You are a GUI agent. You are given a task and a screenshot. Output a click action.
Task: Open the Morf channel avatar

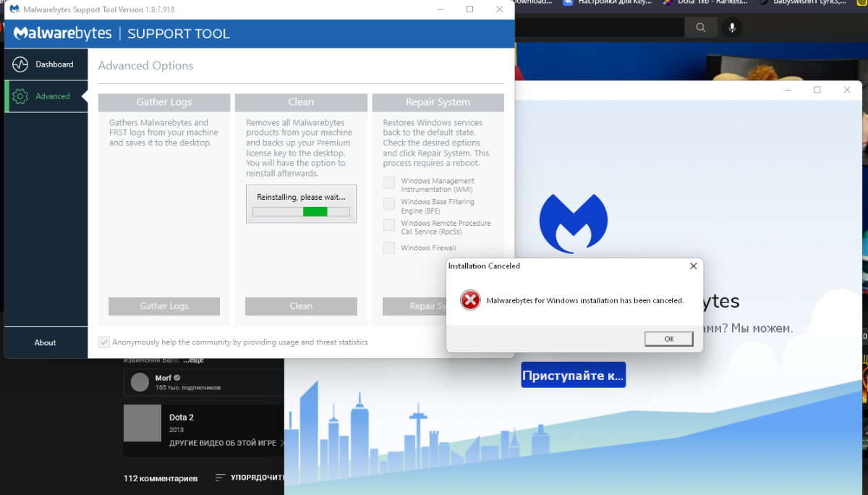(x=140, y=381)
